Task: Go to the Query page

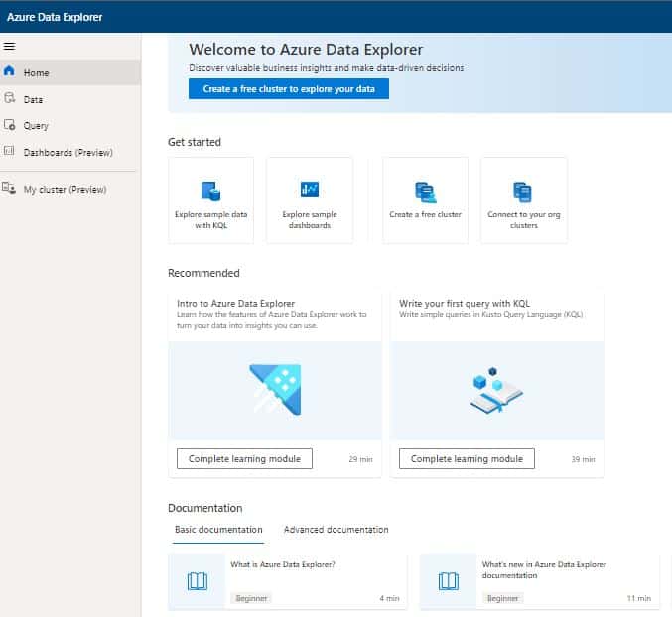Action: pos(70,125)
